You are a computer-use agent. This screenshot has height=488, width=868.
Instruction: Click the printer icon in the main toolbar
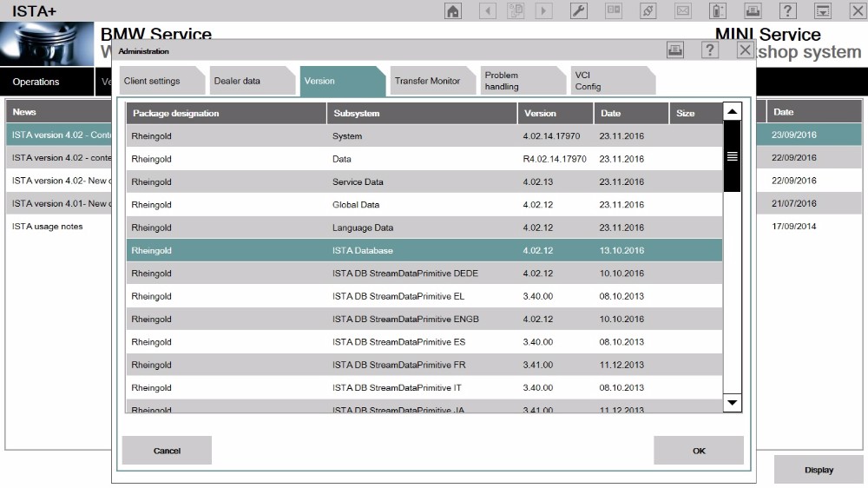pyautogui.click(x=753, y=10)
